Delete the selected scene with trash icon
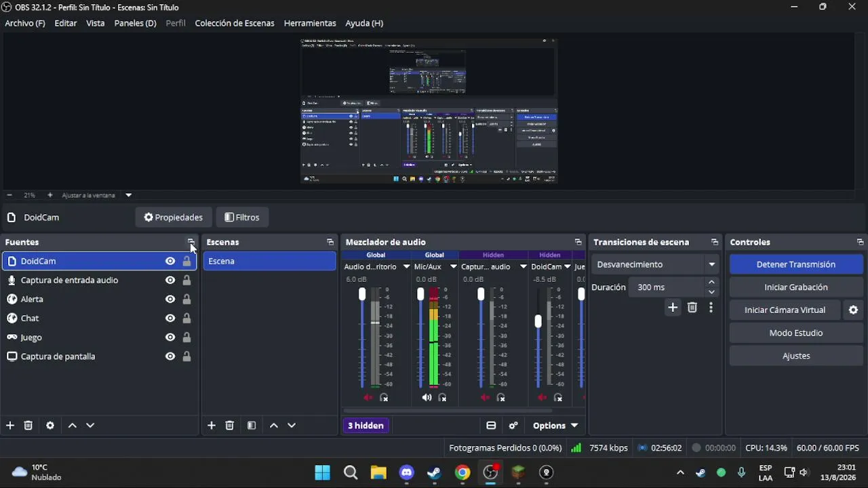This screenshot has width=868, height=488. (230, 426)
